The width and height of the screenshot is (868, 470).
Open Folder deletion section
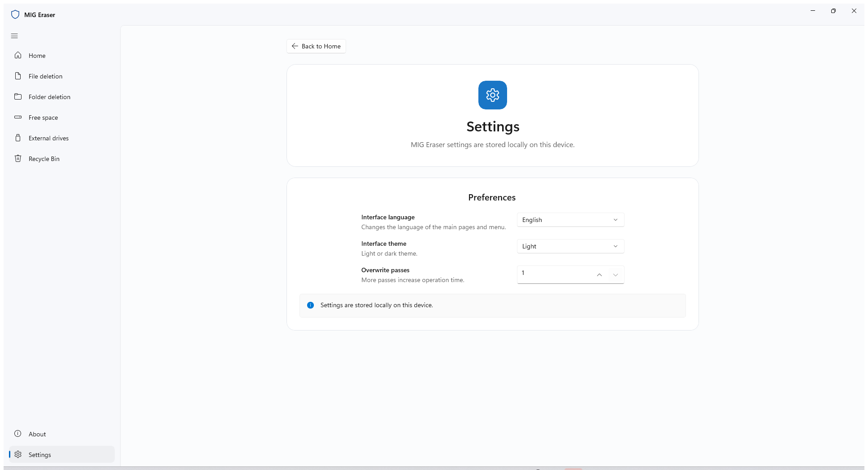(62, 97)
